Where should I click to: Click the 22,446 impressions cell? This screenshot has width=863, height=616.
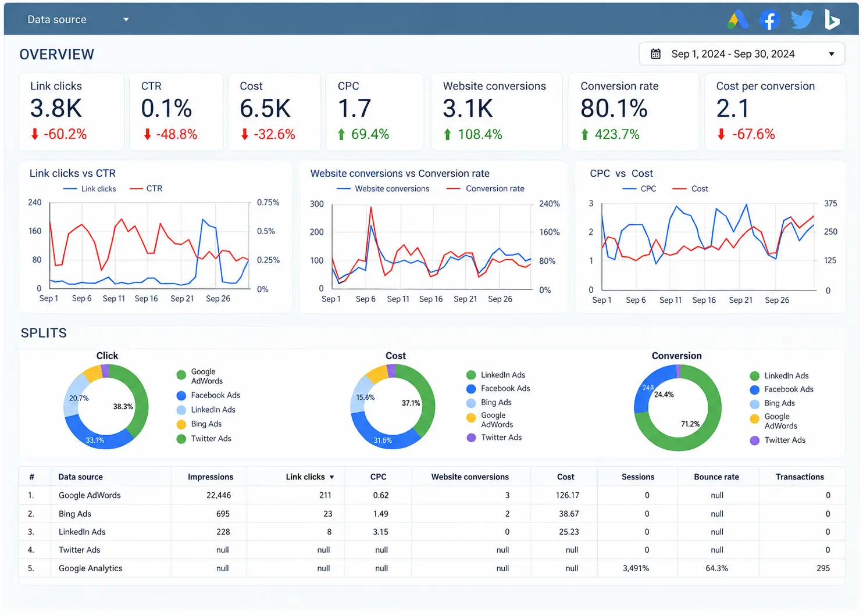click(x=219, y=496)
